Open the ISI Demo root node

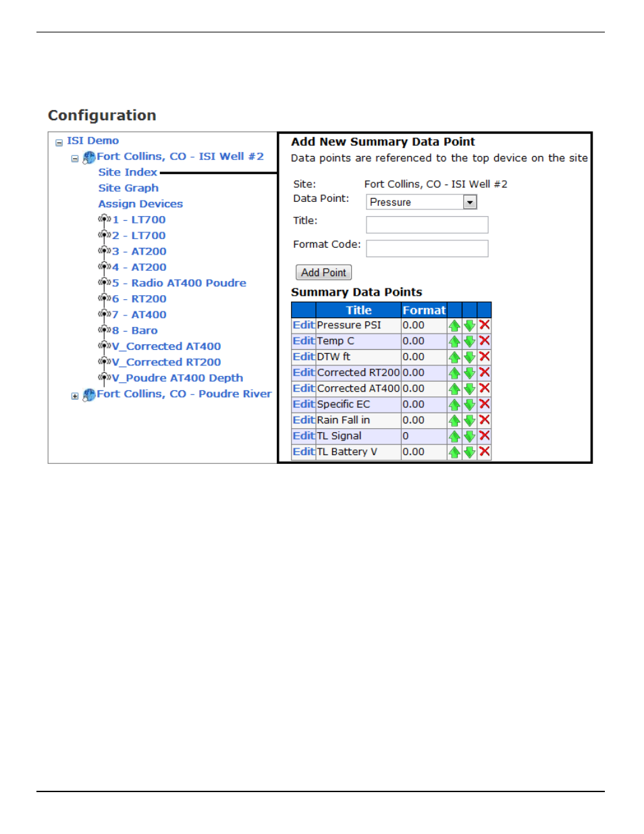[93, 140]
